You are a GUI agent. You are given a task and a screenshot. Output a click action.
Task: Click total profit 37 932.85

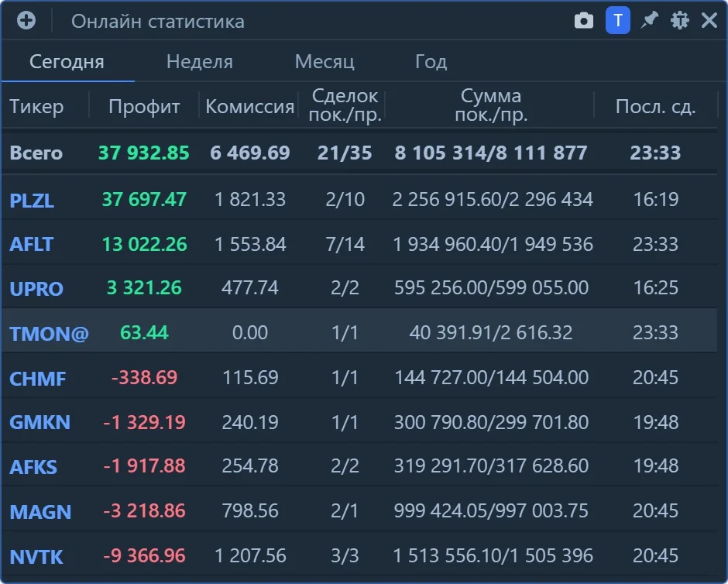coord(144,153)
